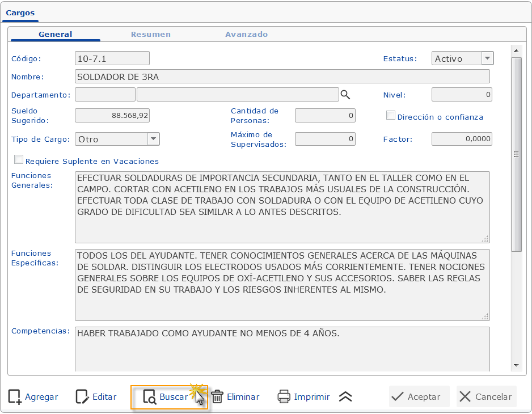Click the Eliminar trash icon
This screenshot has height=414, width=532.
217,396
